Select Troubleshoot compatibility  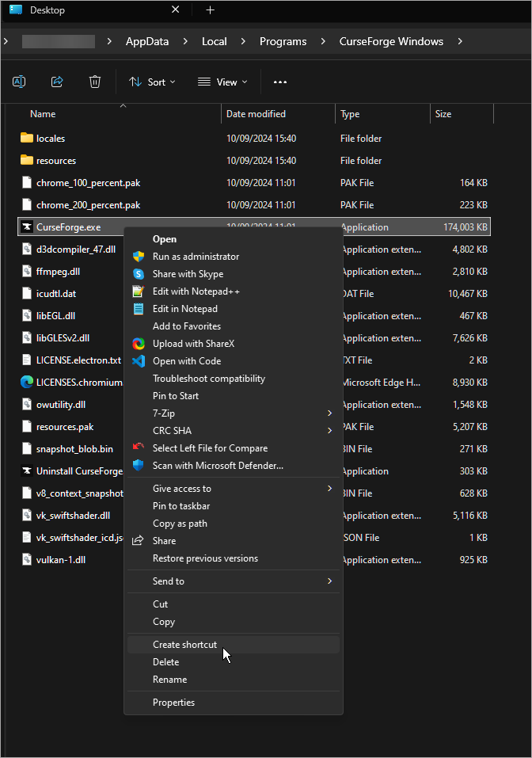pos(234,379)
